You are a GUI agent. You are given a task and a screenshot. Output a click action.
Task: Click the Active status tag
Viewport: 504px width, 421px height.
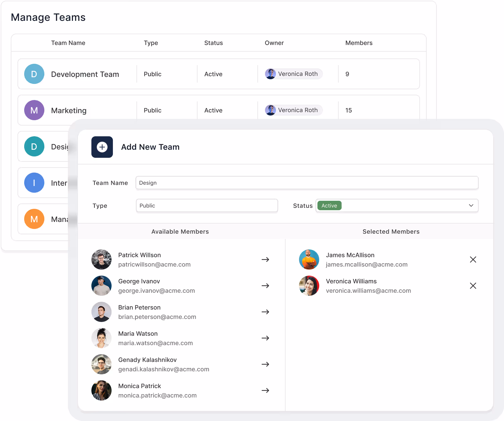[329, 205]
